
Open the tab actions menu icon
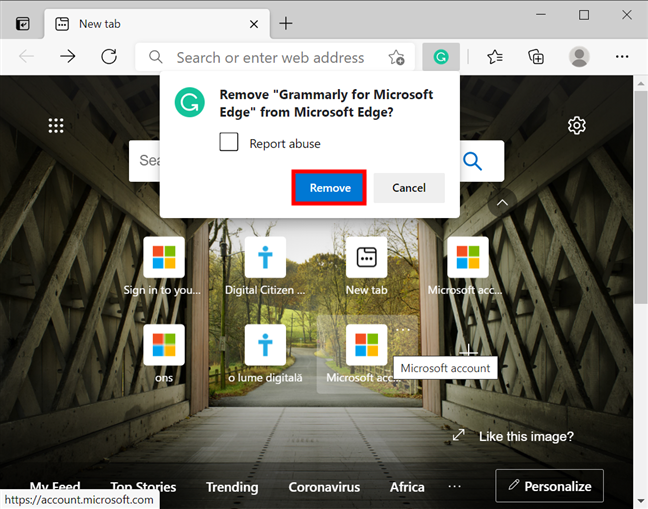click(x=22, y=24)
